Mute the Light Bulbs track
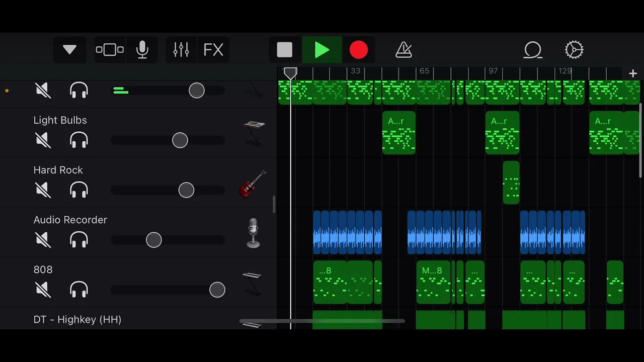This screenshot has height=362, width=644. pyautogui.click(x=43, y=140)
